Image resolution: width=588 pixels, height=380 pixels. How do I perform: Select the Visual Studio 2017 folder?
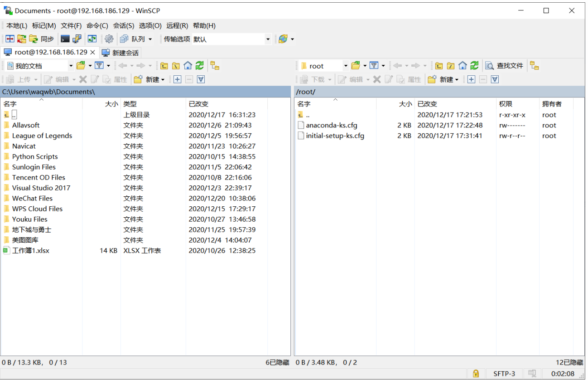click(x=41, y=188)
